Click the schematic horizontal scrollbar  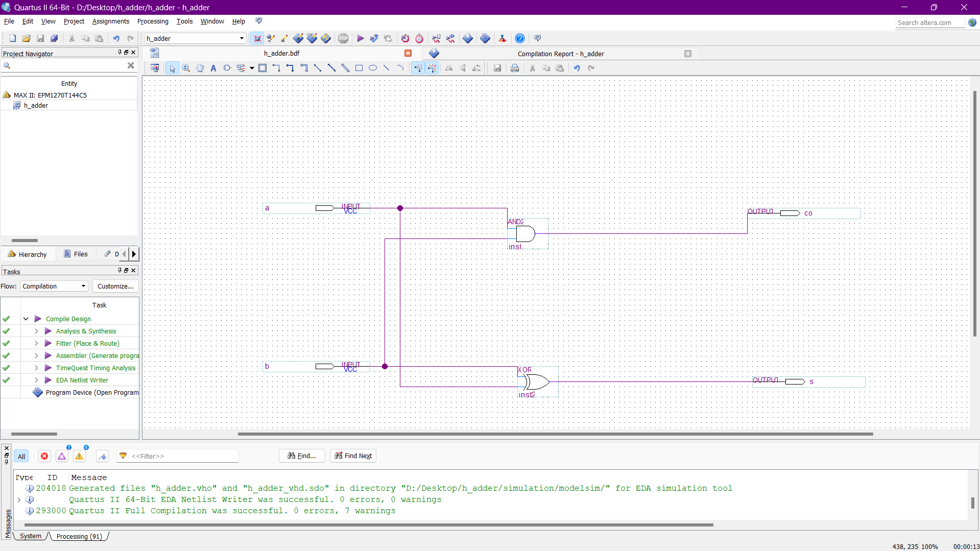click(x=555, y=434)
